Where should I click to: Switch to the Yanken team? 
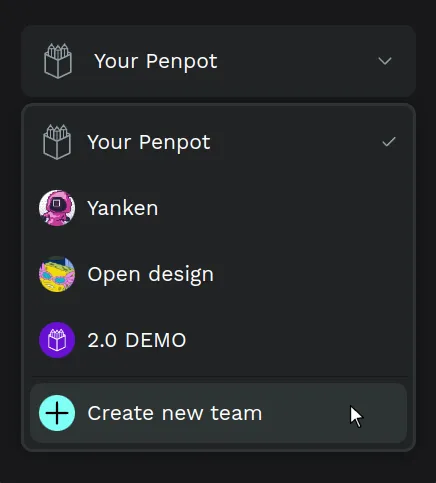pyautogui.click(x=218, y=208)
